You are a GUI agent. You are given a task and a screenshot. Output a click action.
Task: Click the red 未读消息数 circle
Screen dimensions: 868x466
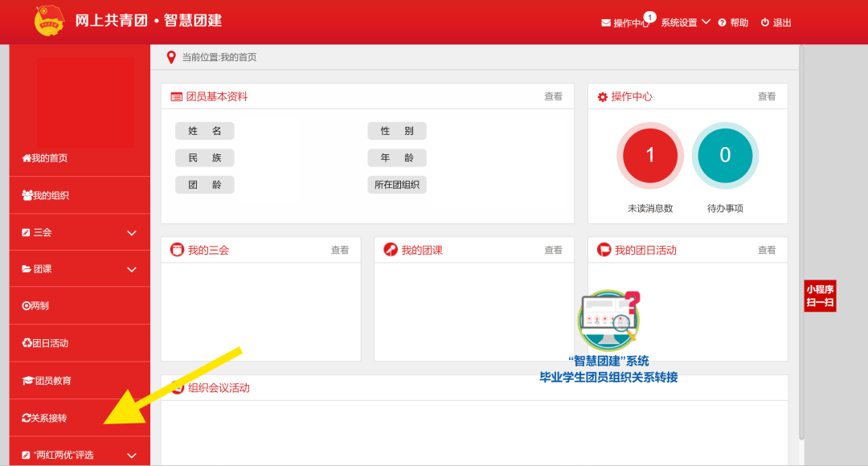click(650, 156)
